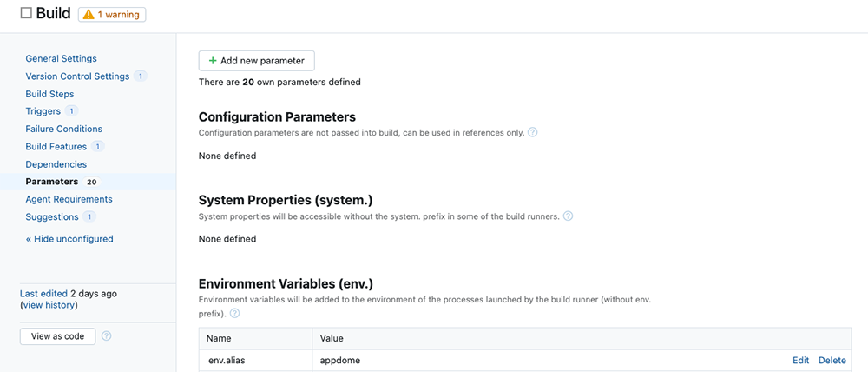The width and height of the screenshot is (868, 372).
Task: Toggle the checkbox beside Build title
Action: (26, 14)
